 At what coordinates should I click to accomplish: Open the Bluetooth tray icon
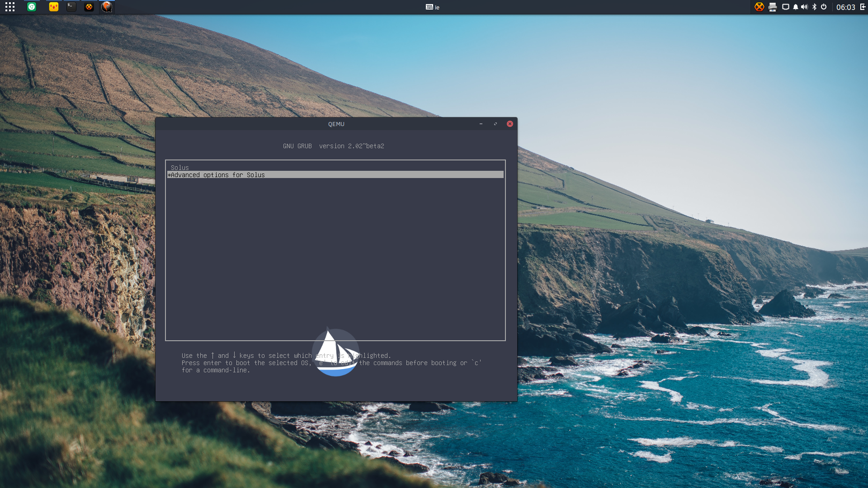pyautogui.click(x=814, y=7)
